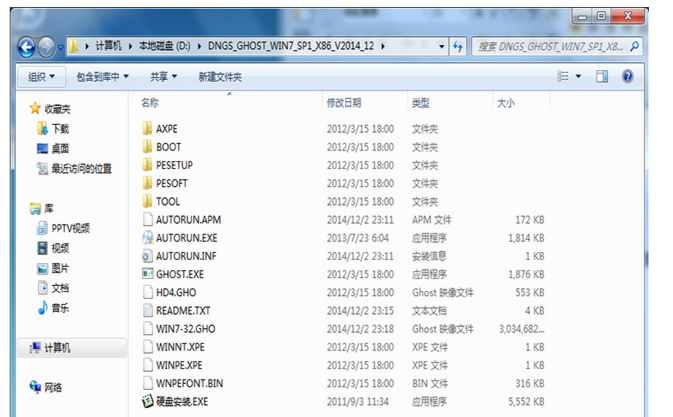Open the blue Help icon
This screenshot has width=673, height=417.
(x=628, y=76)
